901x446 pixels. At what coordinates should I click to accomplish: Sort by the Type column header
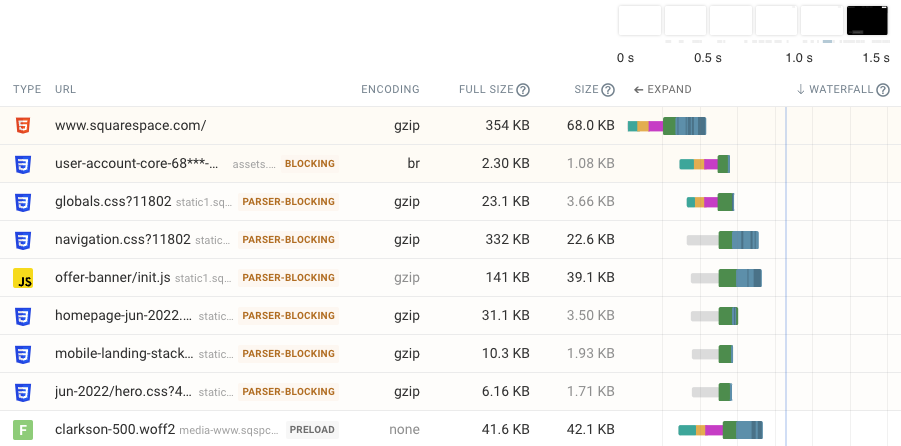(27, 90)
